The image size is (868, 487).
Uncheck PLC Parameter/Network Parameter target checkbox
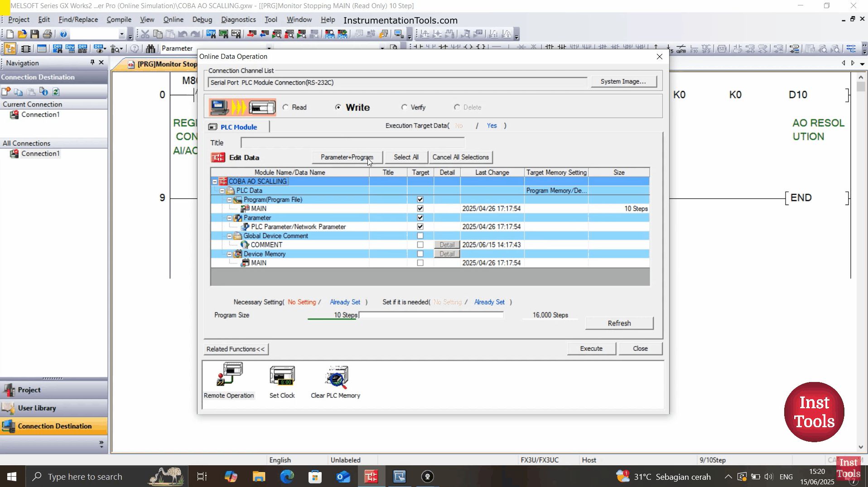click(x=420, y=227)
